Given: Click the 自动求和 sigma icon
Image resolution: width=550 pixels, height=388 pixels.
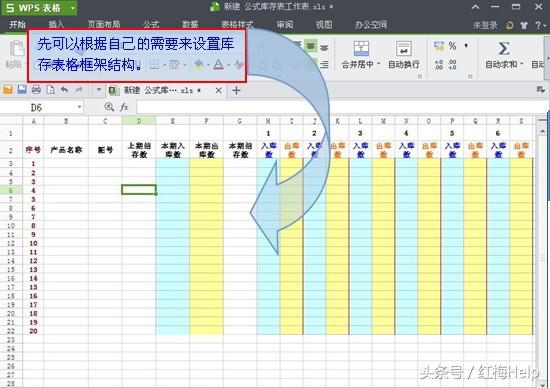Looking at the screenshot, I should pyautogui.click(x=504, y=48).
